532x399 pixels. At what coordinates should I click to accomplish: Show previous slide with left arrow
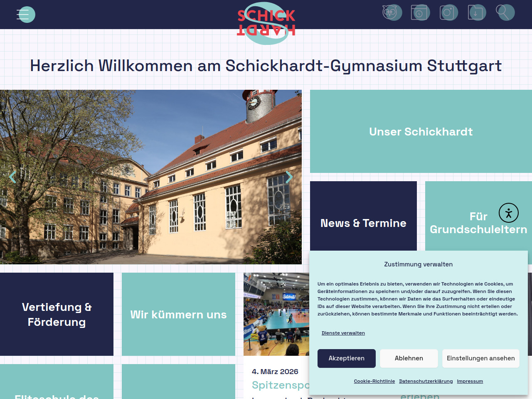[x=12, y=177]
